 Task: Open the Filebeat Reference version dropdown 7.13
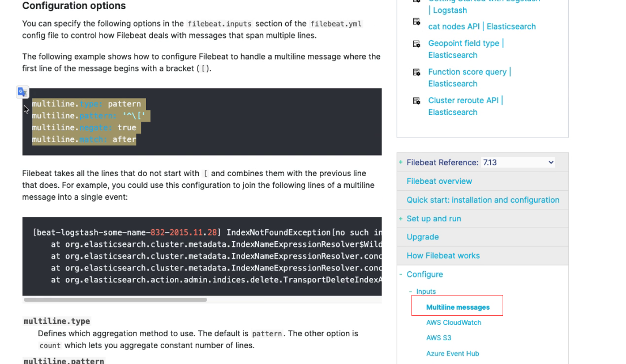coord(518,162)
